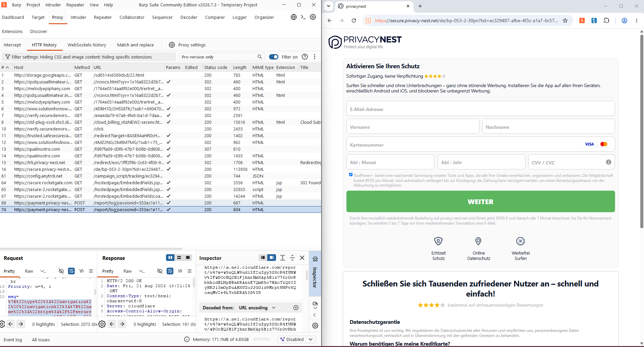644x347 pixels.
Task: Dock Inspector to left side icon
Action: 263,258
